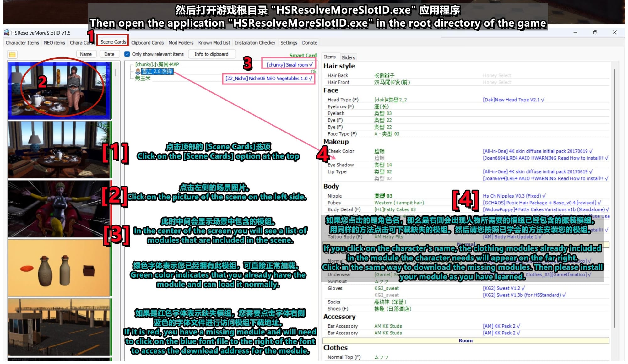Click the Info to clipboard button
628x364 pixels.
click(x=211, y=54)
